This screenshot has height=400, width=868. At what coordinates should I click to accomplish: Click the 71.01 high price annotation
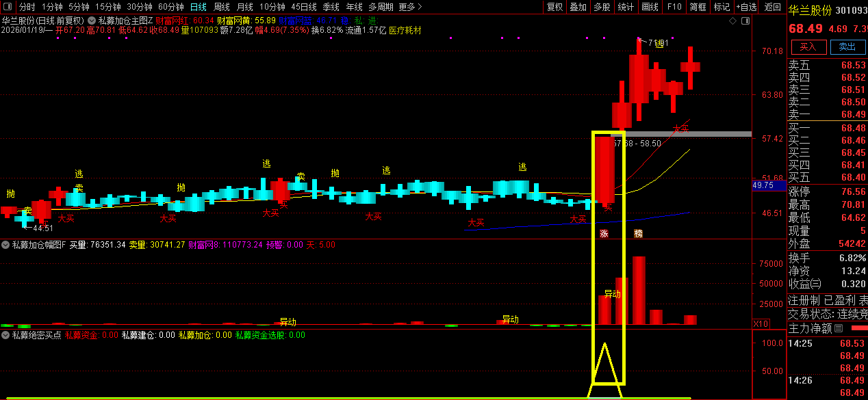658,43
